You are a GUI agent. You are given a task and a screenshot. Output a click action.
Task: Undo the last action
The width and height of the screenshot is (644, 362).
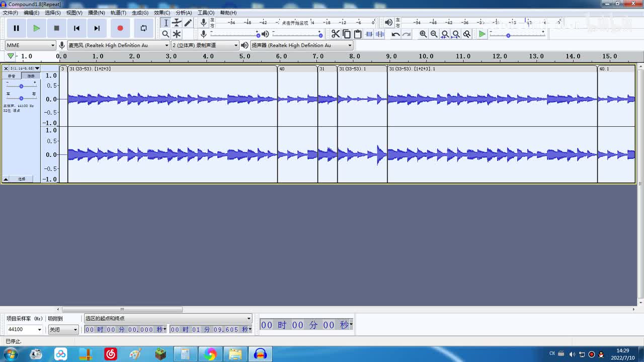395,34
